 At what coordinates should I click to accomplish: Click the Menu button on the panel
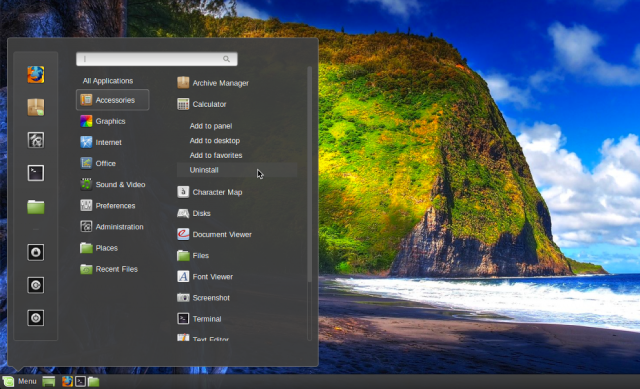[20, 381]
